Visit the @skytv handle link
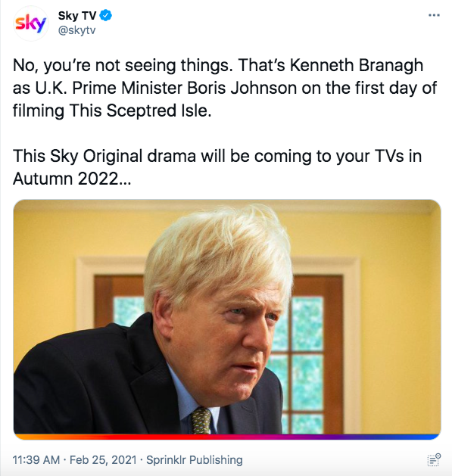This screenshot has width=452, height=476. [76, 30]
